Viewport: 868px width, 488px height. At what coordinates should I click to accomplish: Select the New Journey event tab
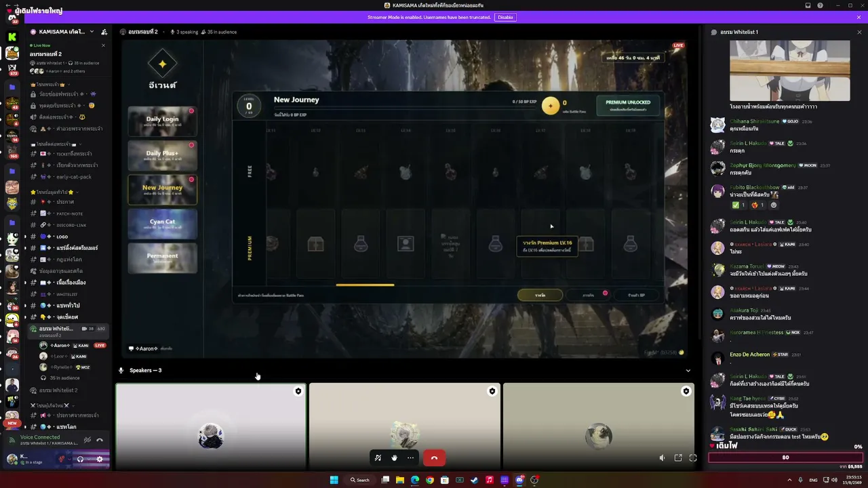(x=163, y=189)
